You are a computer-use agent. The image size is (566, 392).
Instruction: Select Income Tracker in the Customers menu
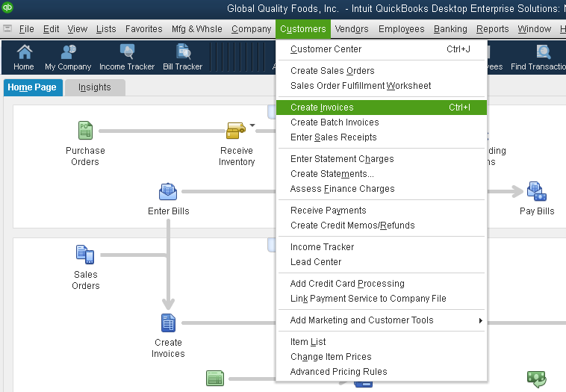point(382,247)
